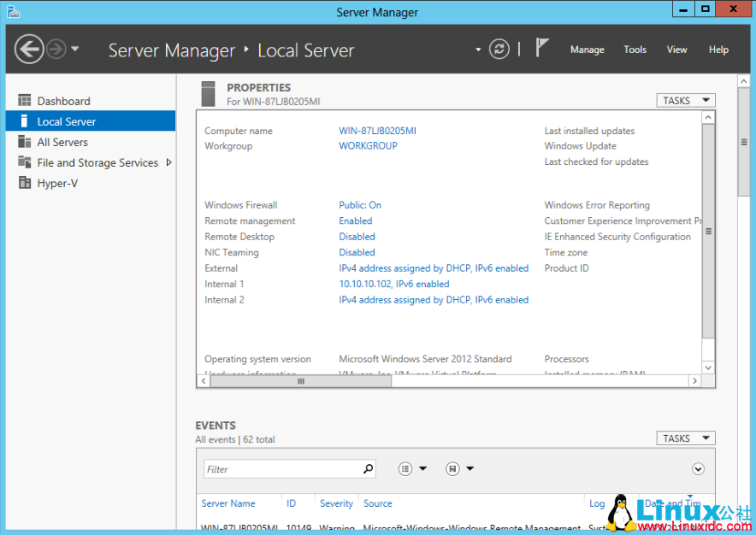Open Hyper-V from the sidebar

[x=57, y=183]
